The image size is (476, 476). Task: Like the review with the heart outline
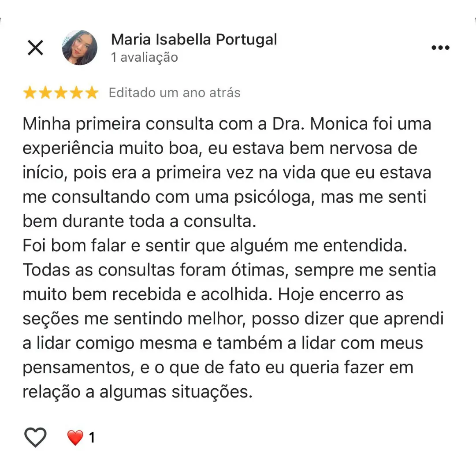pos(36,437)
